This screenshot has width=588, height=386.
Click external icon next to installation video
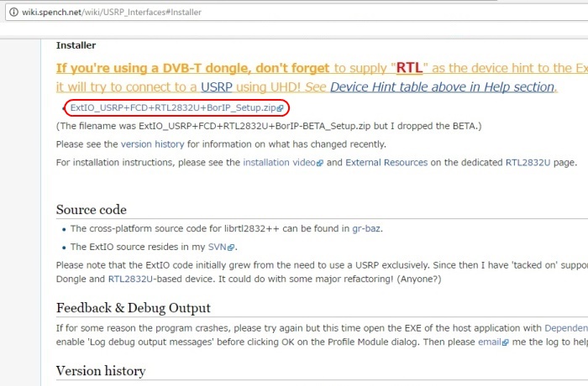(x=319, y=164)
